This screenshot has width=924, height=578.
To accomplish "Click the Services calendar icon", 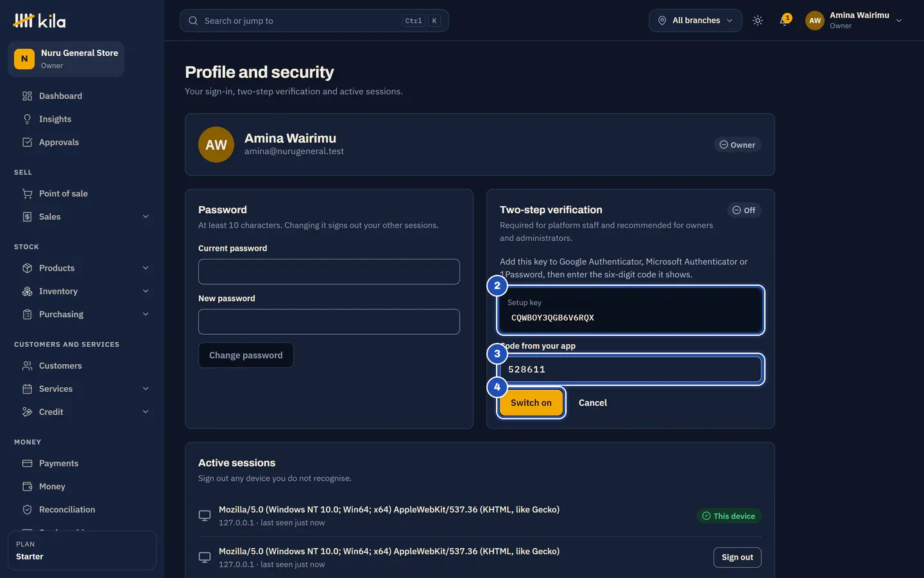I will (27, 389).
